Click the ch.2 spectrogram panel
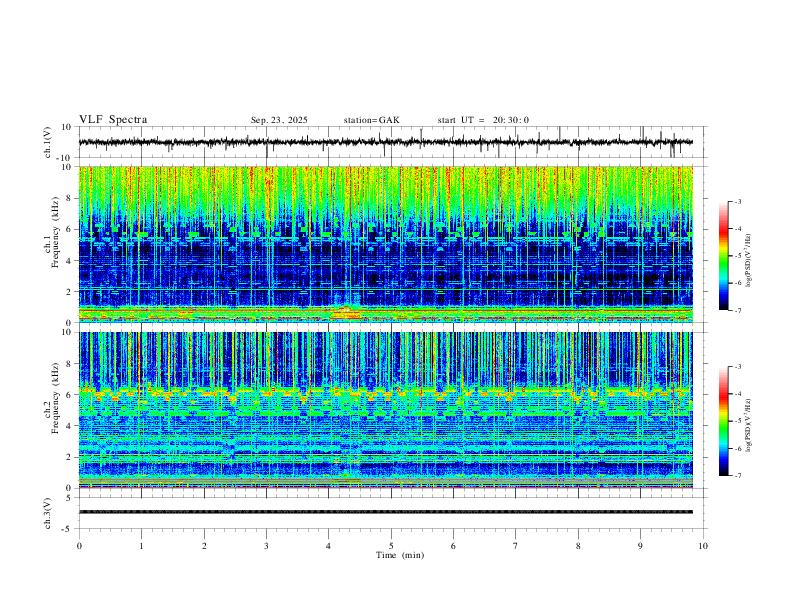 pyautogui.click(x=386, y=410)
